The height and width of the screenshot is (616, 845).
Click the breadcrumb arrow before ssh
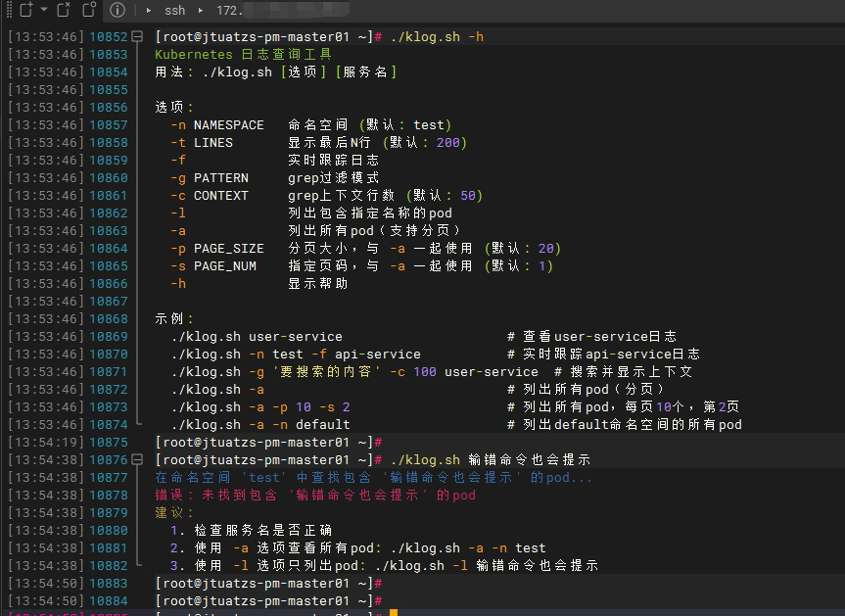point(148,11)
